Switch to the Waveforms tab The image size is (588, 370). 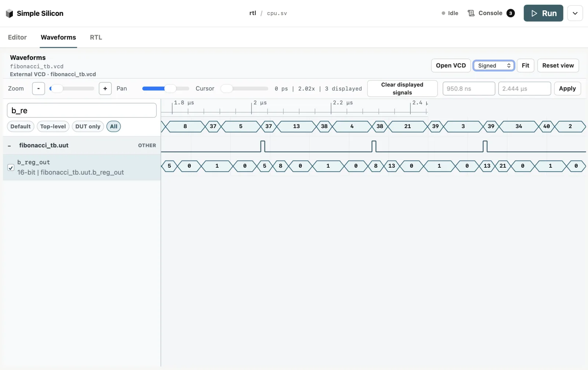click(58, 37)
